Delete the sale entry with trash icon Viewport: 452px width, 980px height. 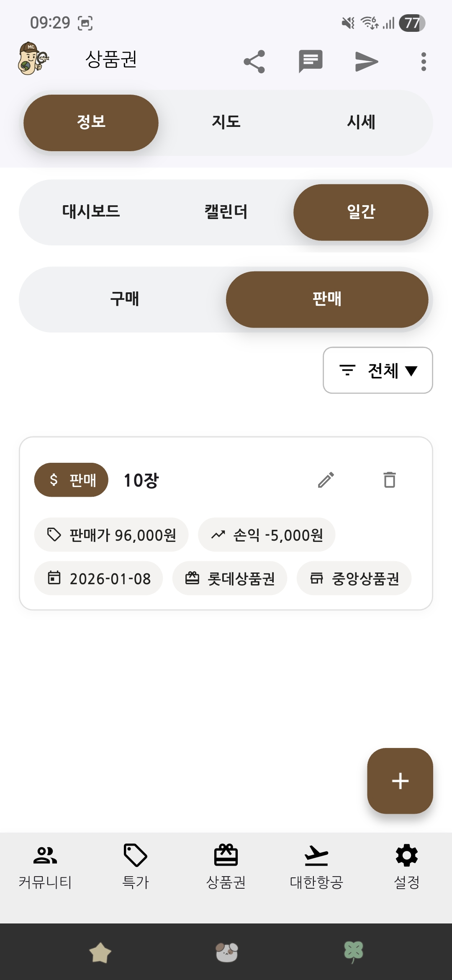390,480
